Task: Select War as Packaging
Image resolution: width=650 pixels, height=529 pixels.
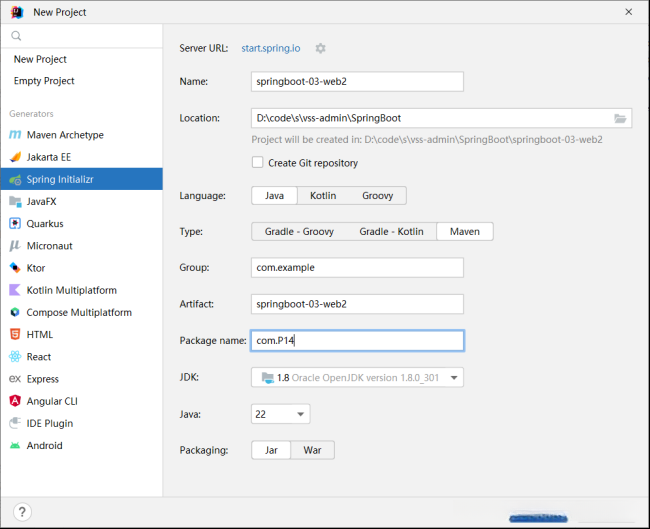Action: (x=312, y=450)
